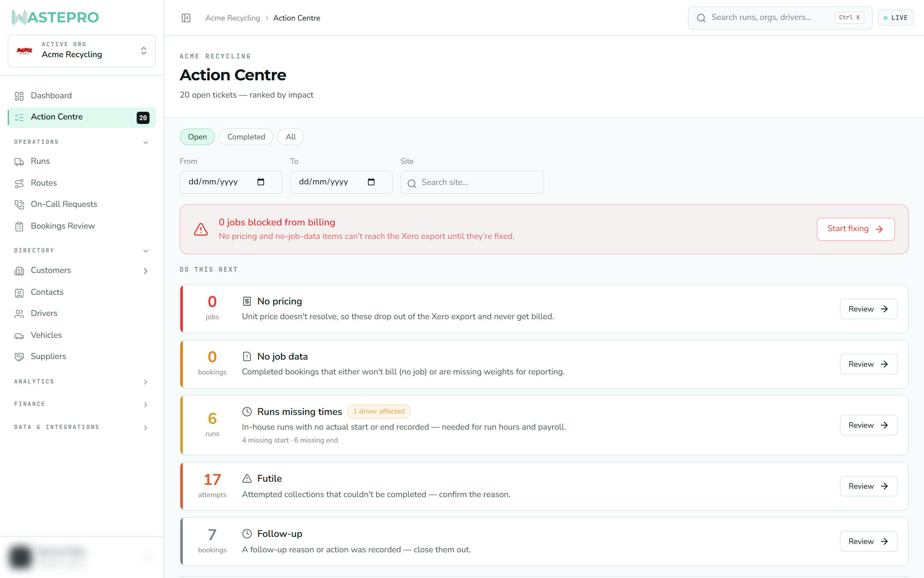The height and width of the screenshot is (578, 924).
Task: Click the From date input field
Action: pos(231,182)
